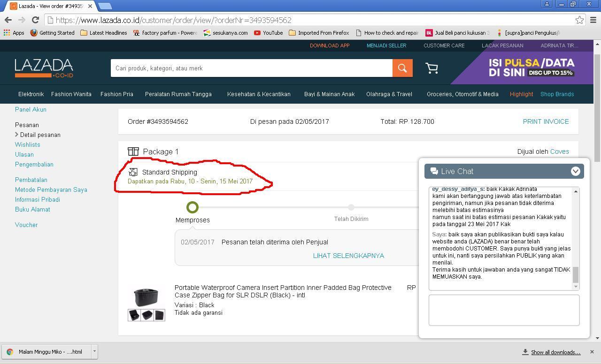Close the downloads bar

point(592,352)
